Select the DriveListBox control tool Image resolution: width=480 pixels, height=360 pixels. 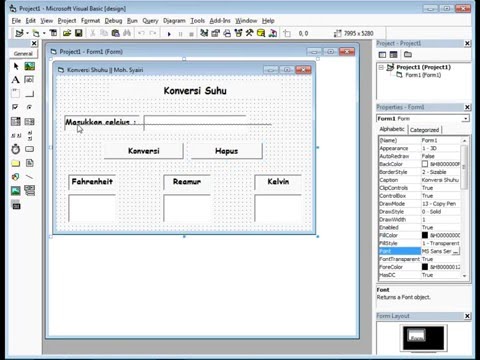coord(29,149)
